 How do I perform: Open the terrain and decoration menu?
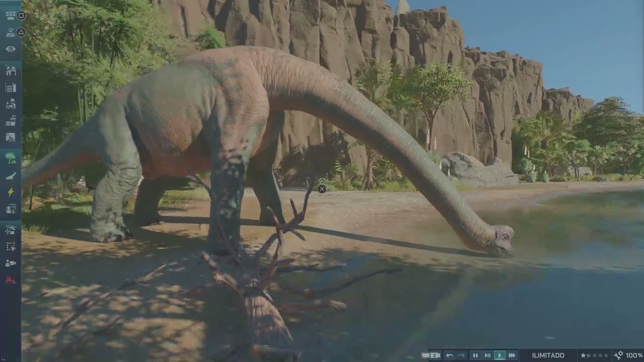pos(11,208)
